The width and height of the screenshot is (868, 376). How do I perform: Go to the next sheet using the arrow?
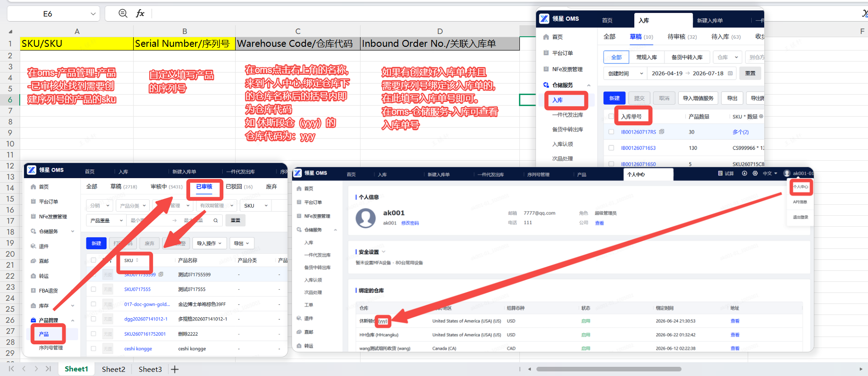(x=36, y=369)
